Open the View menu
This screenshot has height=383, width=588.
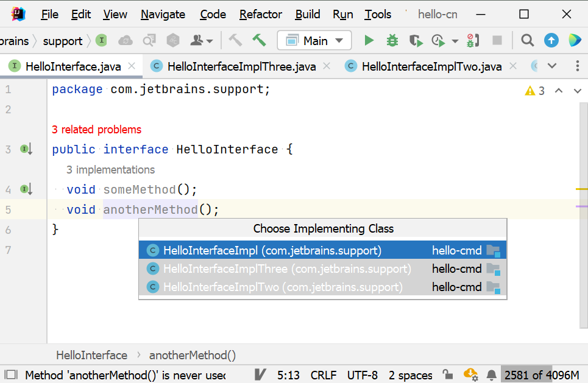coord(115,14)
